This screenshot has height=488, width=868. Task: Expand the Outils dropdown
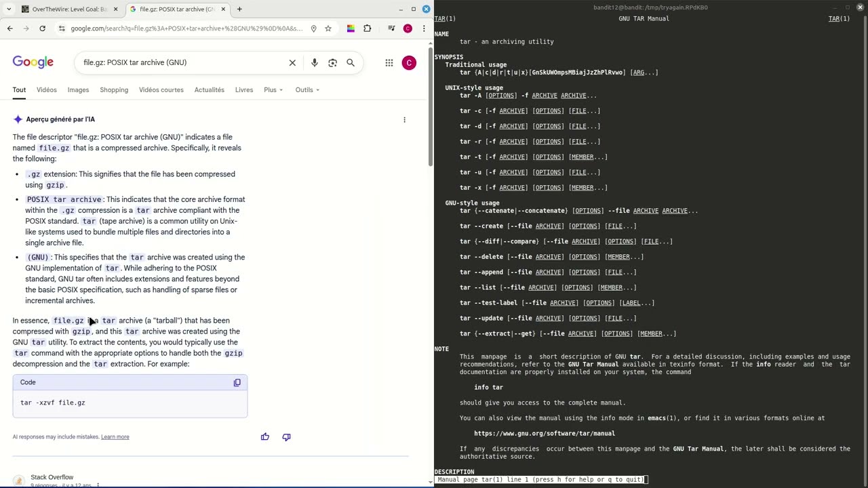pyautogui.click(x=307, y=90)
